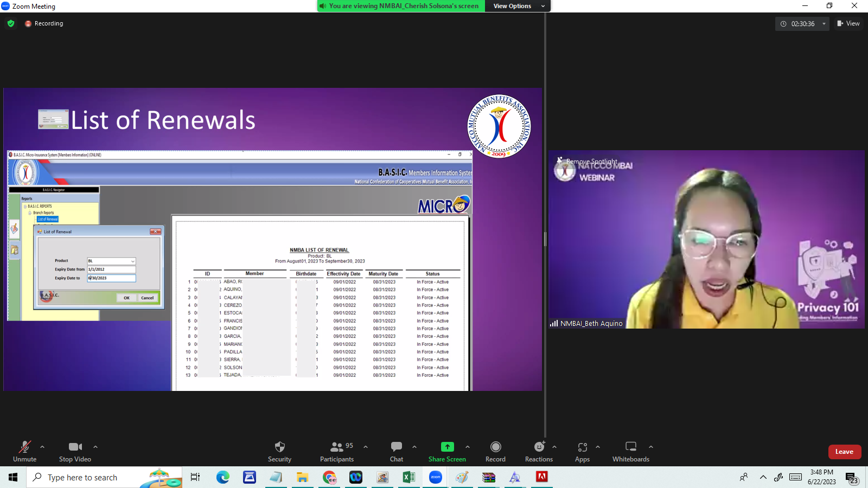
Task: Click the Record button
Action: pos(495,451)
